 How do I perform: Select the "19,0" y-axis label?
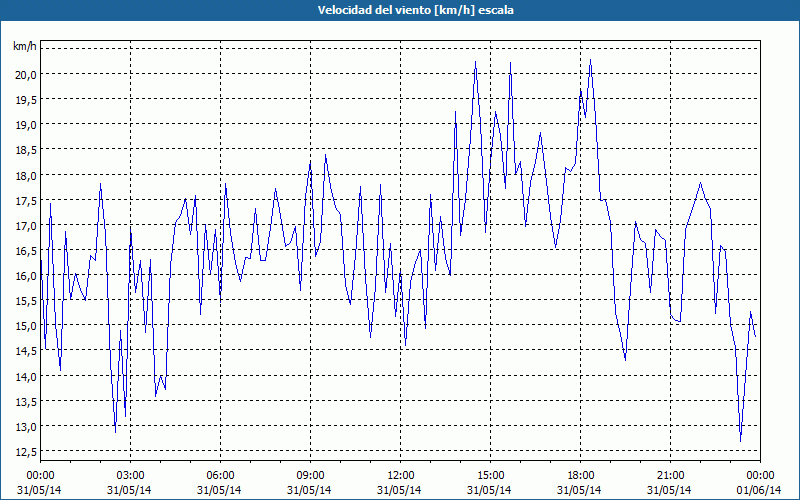(x=27, y=124)
